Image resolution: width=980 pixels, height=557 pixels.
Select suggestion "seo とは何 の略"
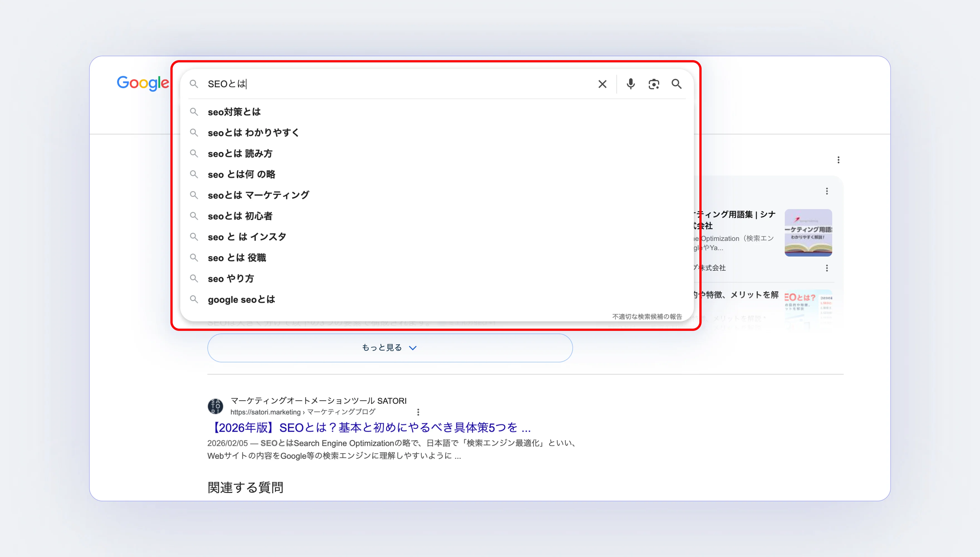coord(437,174)
